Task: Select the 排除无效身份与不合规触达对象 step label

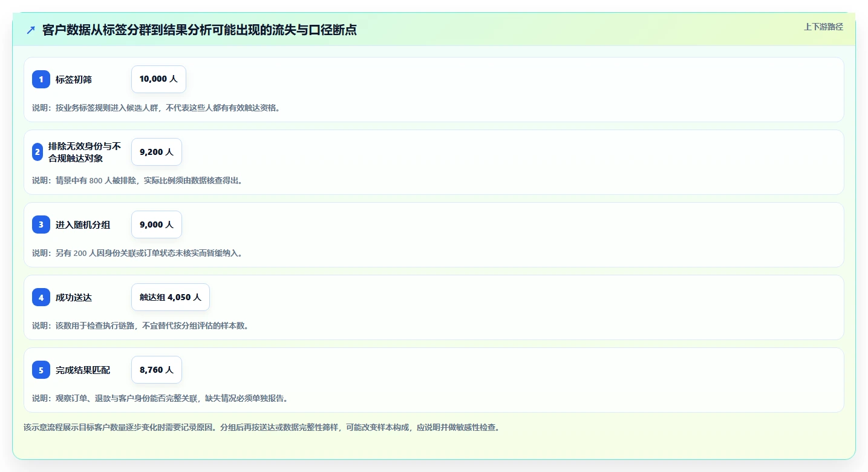Action: [x=85, y=152]
